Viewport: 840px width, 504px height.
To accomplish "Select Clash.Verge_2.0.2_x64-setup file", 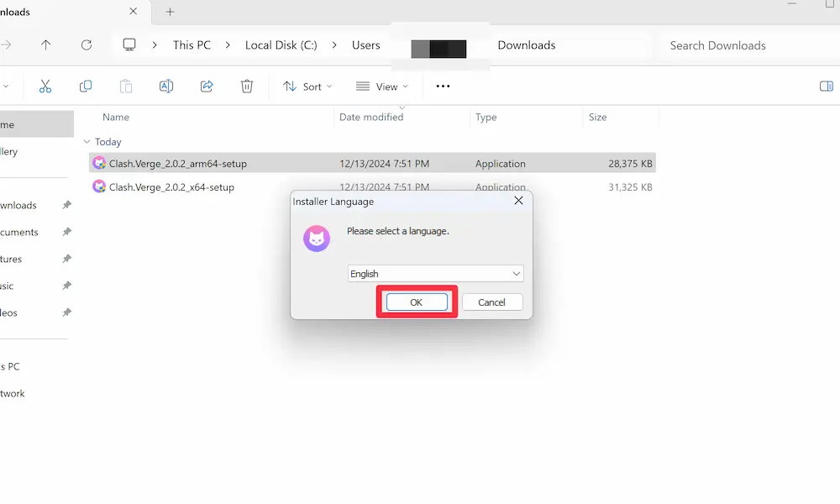I will 171,187.
